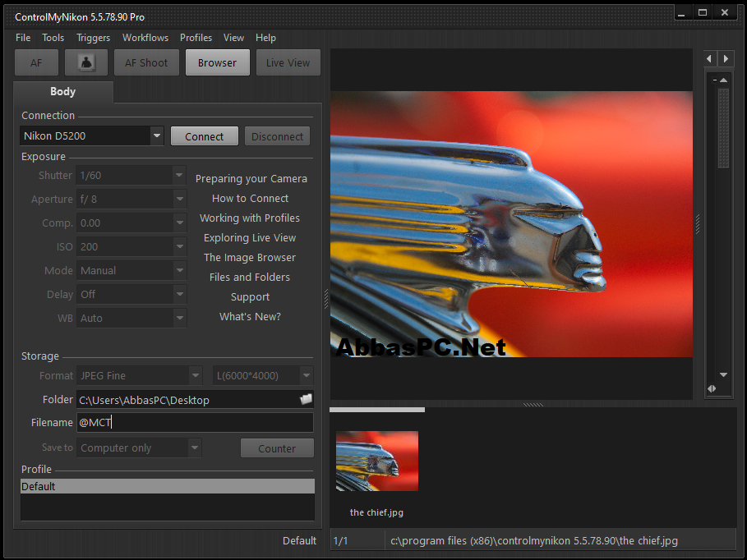Click the Connect button
The height and width of the screenshot is (560, 747).
(205, 136)
